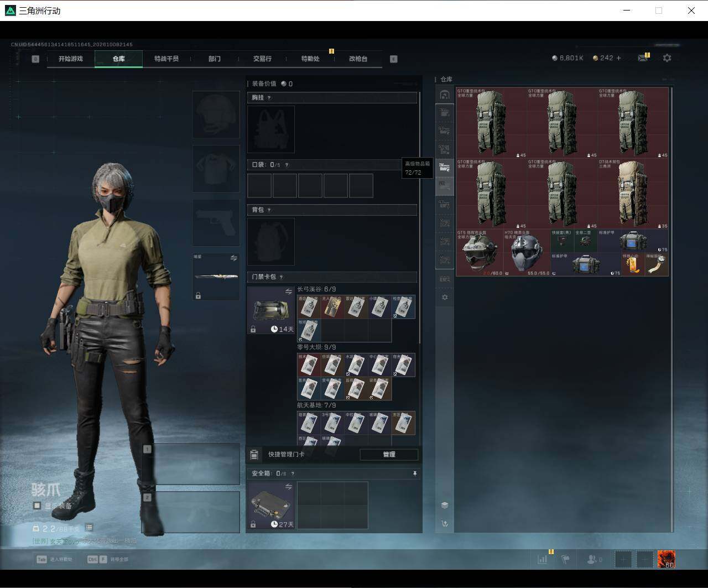The height and width of the screenshot is (588, 708).
Task: Select the H70 helmet in warehouse
Action: (x=527, y=253)
